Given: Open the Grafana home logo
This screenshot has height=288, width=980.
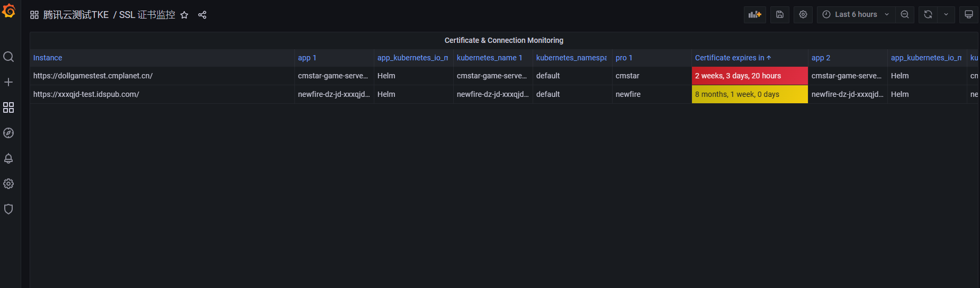Looking at the screenshot, I should pos(8,10).
